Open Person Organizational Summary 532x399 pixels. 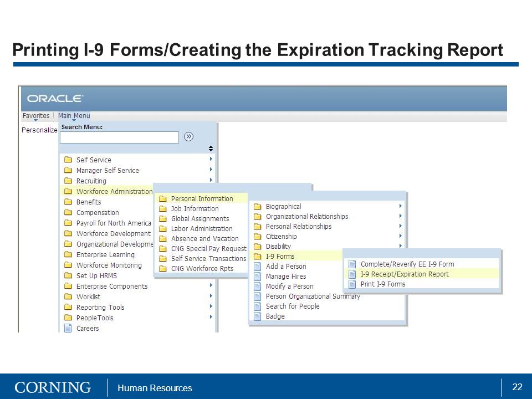(313, 296)
